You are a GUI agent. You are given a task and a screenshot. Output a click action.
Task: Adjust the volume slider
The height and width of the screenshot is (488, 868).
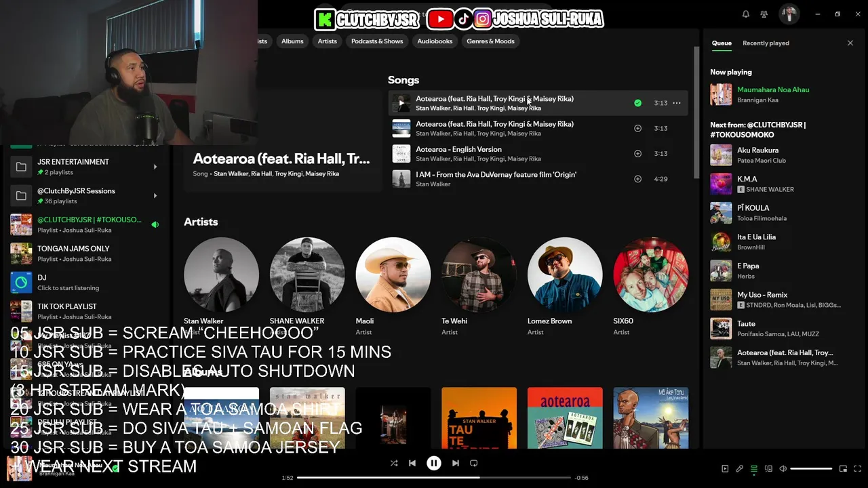[x=811, y=469]
